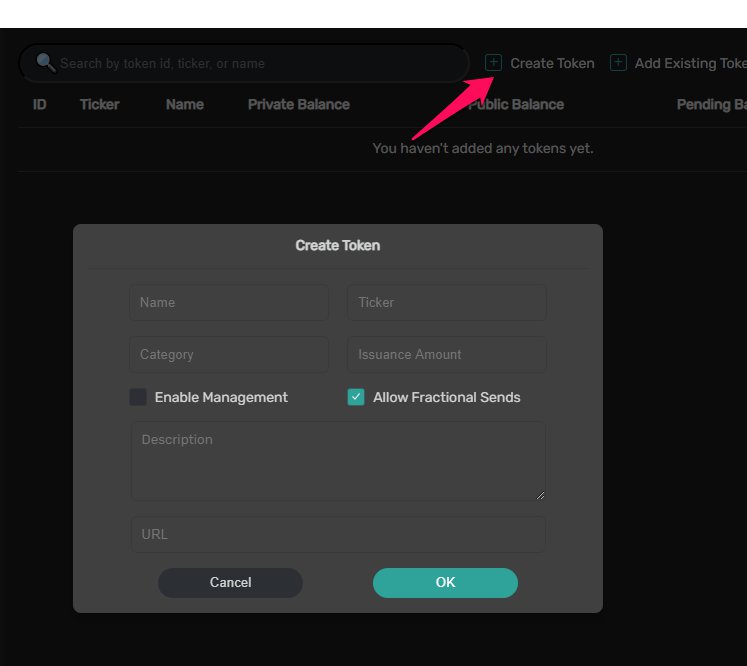Confirm token creation with OK
This screenshot has width=747, height=666.
(x=445, y=583)
